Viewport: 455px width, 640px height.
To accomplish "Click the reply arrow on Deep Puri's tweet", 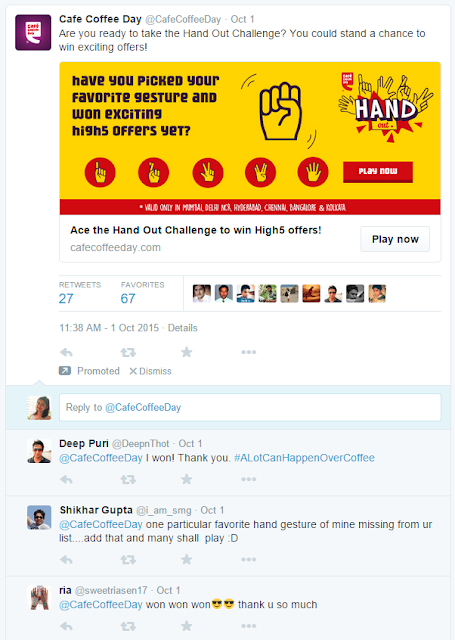I will [66, 479].
